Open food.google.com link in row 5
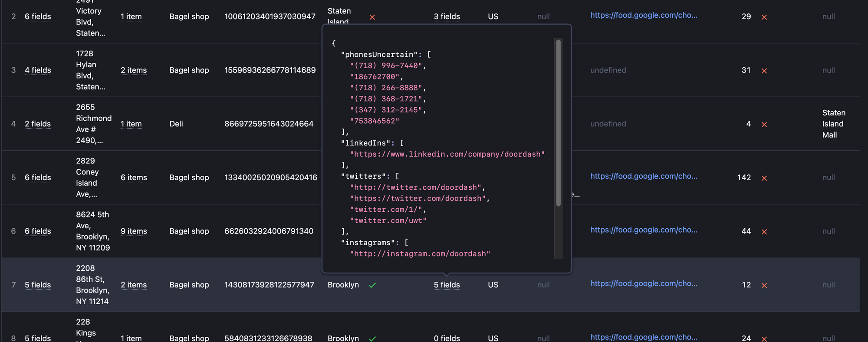Image resolution: width=868 pixels, height=342 pixels. 644,176
